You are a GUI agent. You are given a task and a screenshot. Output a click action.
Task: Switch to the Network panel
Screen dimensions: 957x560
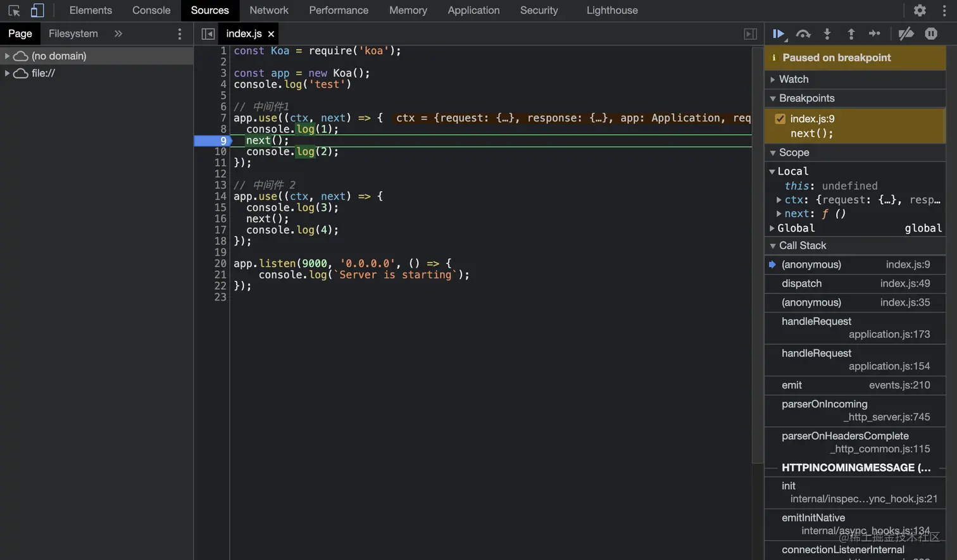click(x=268, y=10)
